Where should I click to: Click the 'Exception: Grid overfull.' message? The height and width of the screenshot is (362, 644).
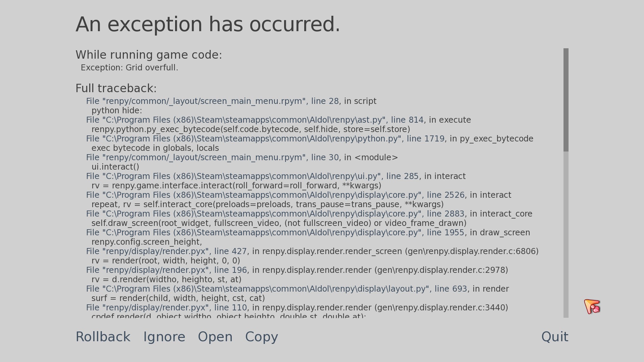click(x=129, y=68)
